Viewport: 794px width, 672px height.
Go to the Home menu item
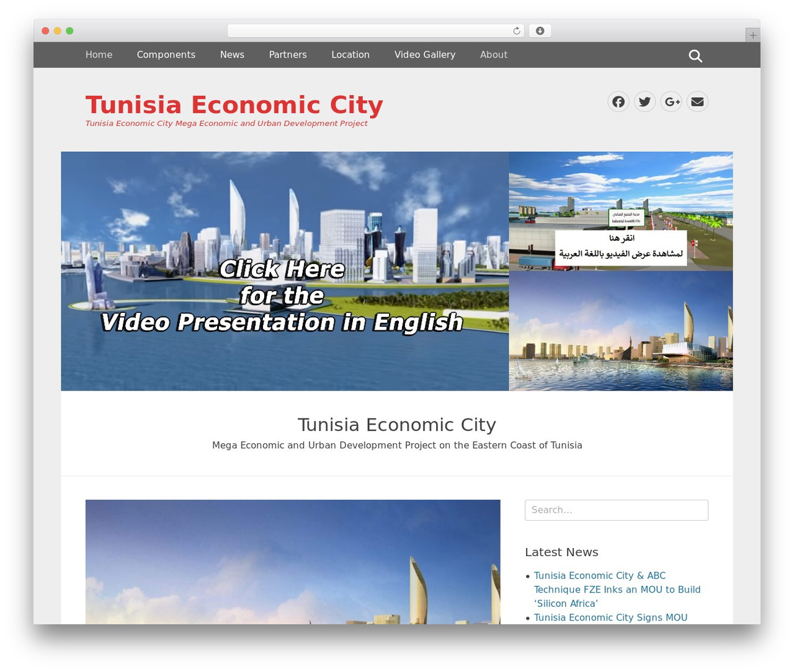[x=99, y=55]
